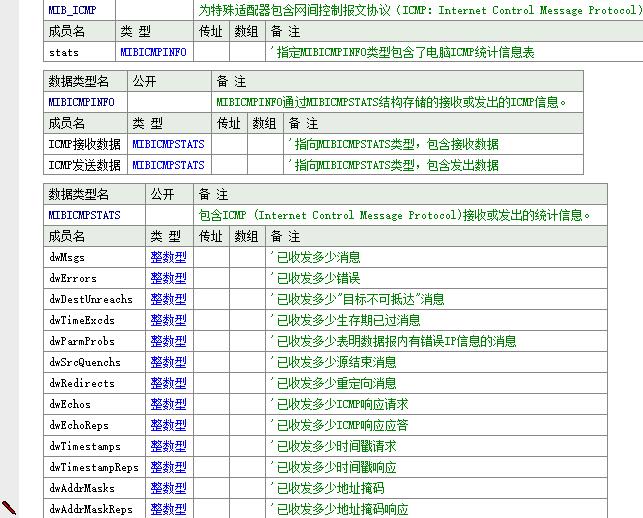Screen dimensions: 643x518
Task: Open the 整数型 link in dwRedirects row
Action: click(x=169, y=383)
